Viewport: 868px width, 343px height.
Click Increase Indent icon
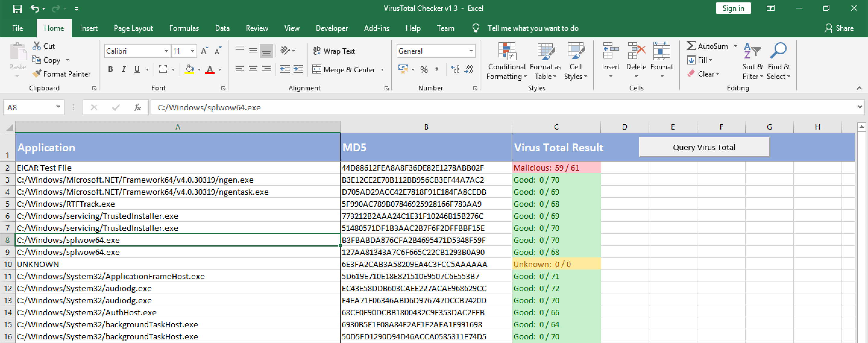pyautogui.click(x=299, y=69)
